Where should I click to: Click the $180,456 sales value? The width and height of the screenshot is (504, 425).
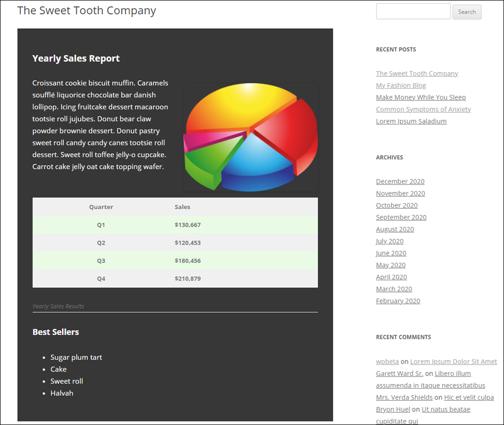[187, 261]
